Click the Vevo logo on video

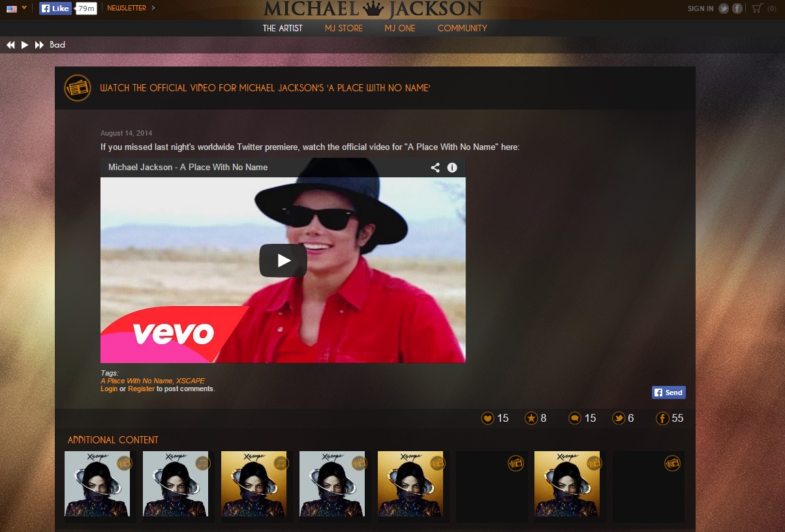174,333
